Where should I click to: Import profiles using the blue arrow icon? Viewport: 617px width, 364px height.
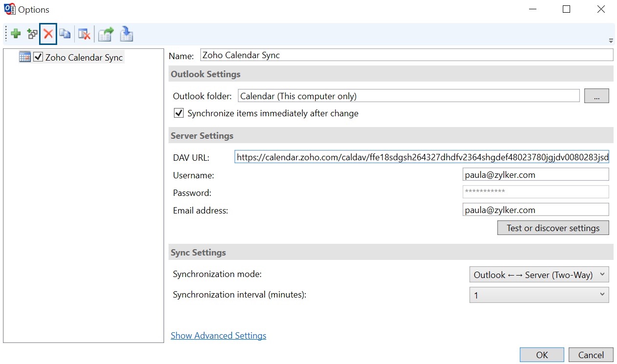coord(126,33)
